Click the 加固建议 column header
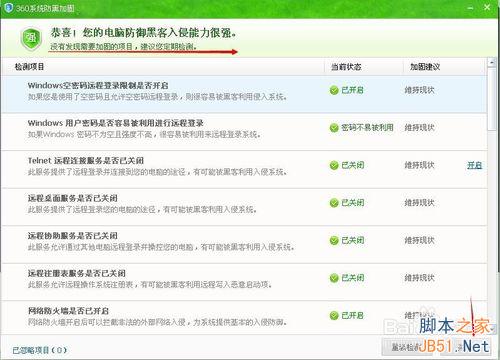Screen dimensions: 500x360 (x=425, y=67)
